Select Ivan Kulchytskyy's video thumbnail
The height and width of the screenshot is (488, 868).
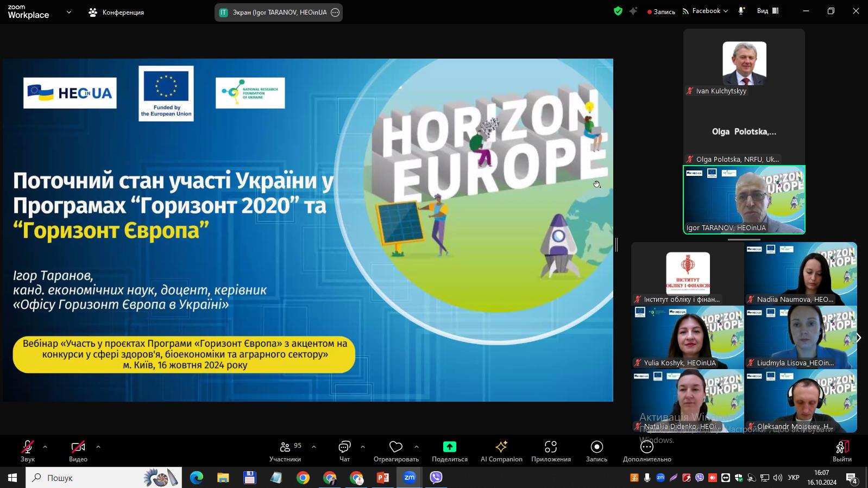[x=744, y=63]
